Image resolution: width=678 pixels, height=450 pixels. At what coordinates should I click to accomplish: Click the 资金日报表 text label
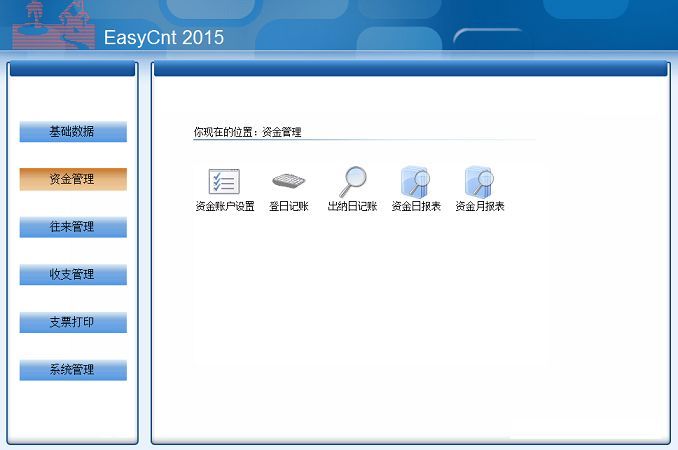(415, 207)
